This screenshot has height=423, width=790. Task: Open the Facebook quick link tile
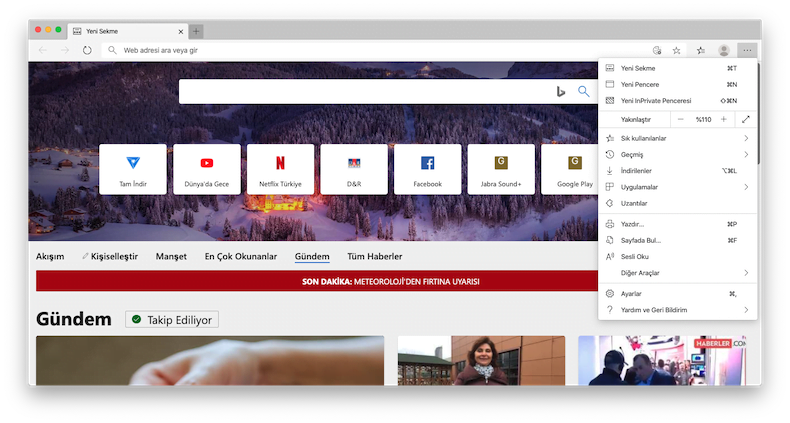427,169
